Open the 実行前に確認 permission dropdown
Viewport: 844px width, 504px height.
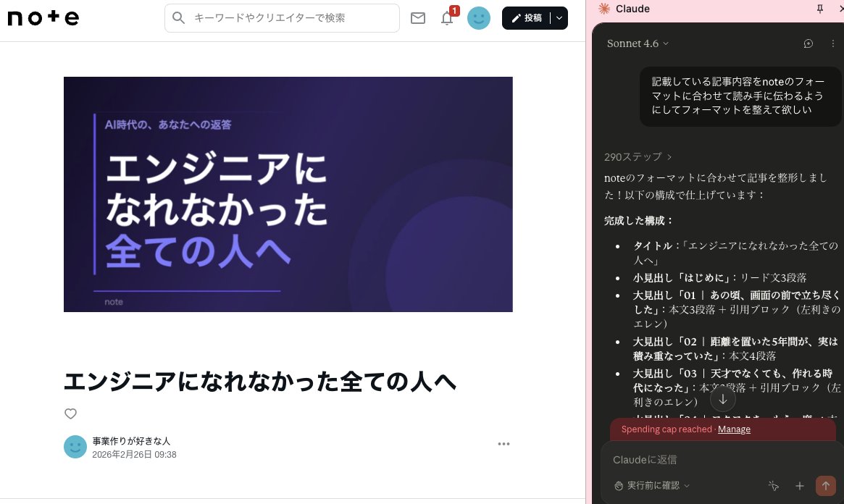652,486
